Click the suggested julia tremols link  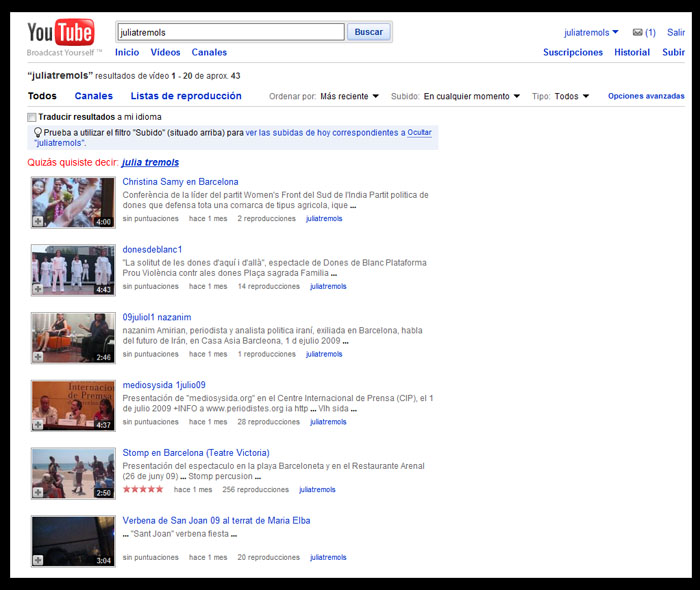150,162
